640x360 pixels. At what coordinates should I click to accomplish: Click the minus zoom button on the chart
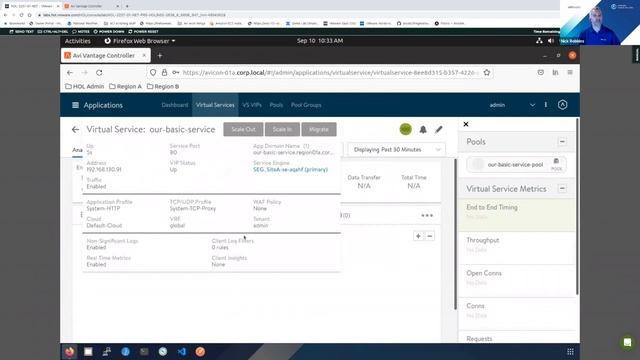pos(429,236)
